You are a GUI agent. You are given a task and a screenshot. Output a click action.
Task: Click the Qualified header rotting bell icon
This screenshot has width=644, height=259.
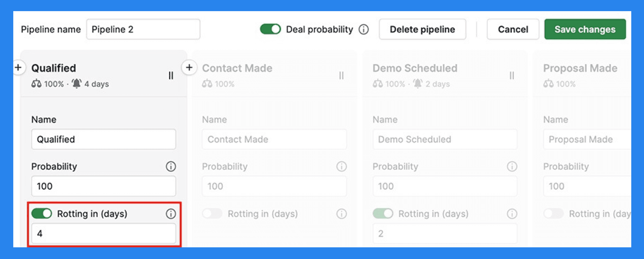(76, 84)
